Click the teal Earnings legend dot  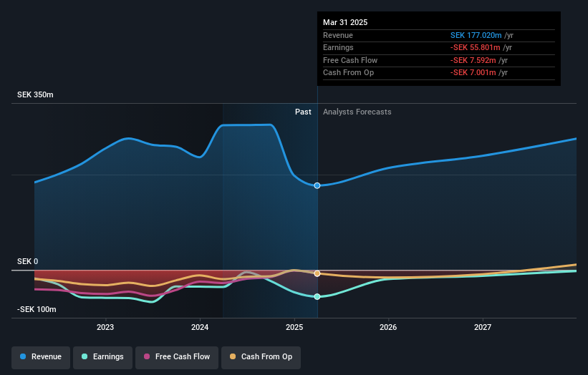click(x=85, y=356)
